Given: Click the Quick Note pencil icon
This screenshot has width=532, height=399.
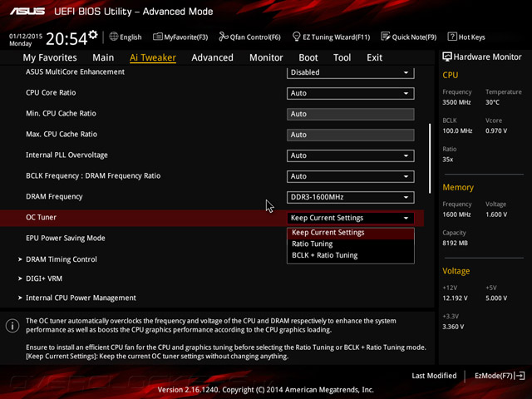Looking at the screenshot, I should pyautogui.click(x=386, y=37).
